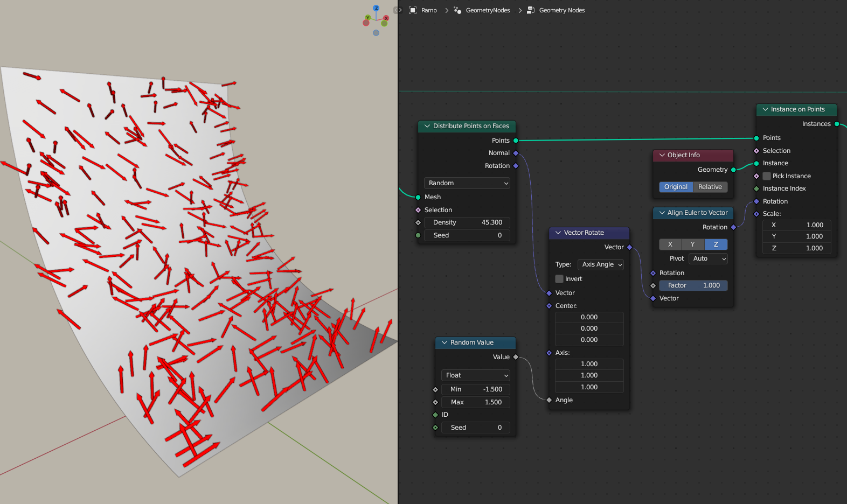Click the Normal output socket on Distribute Points

tap(516, 153)
